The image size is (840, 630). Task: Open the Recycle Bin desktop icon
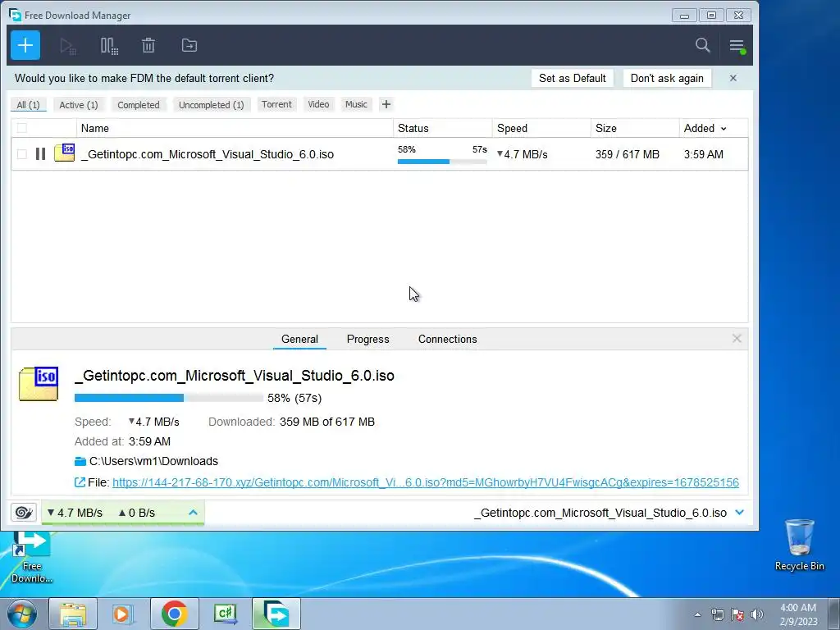click(799, 545)
